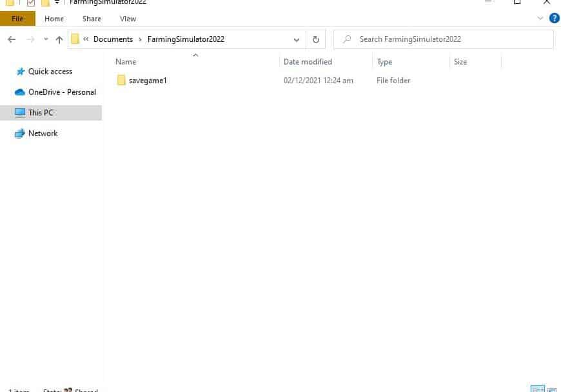
Task: Open Help with the question mark icon
Action: pyautogui.click(x=554, y=18)
